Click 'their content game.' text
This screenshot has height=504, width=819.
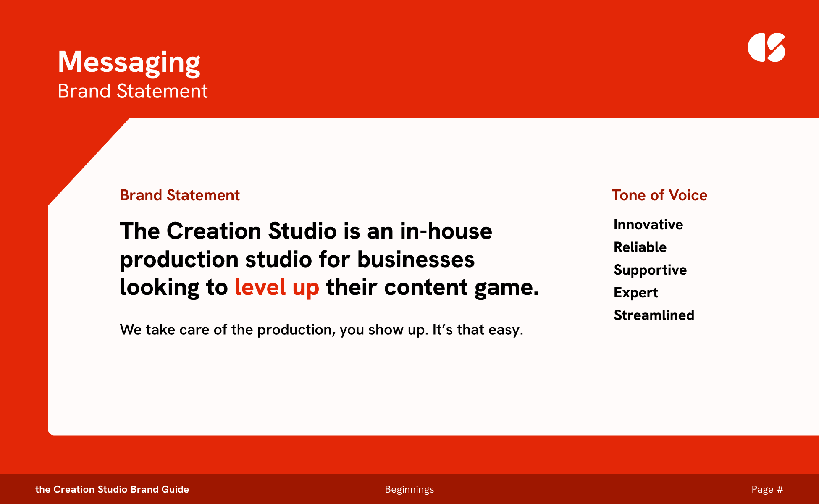[432, 288]
